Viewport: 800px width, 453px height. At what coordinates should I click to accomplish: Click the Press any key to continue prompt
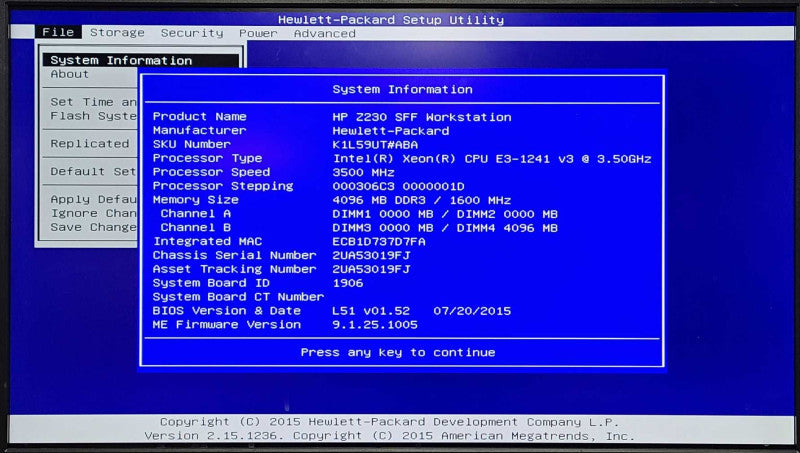[x=398, y=353]
